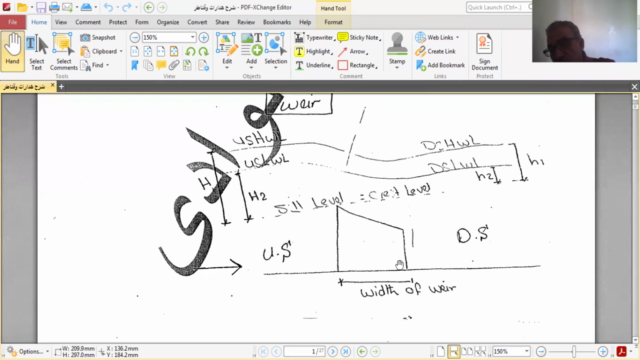The image size is (640, 360).
Task: Redo the last action
Action: [x=127, y=7]
